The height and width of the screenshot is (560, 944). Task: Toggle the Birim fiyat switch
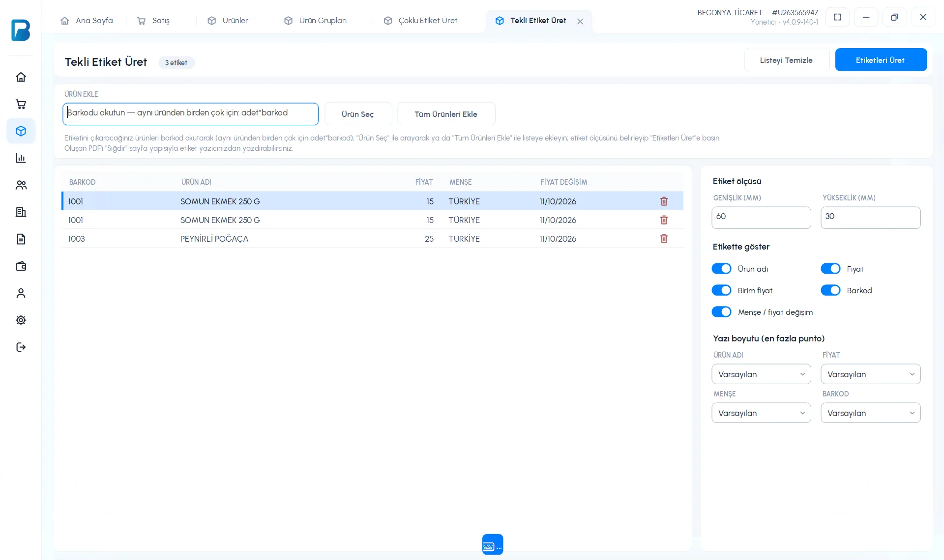pyautogui.click(x=721, y=290)
